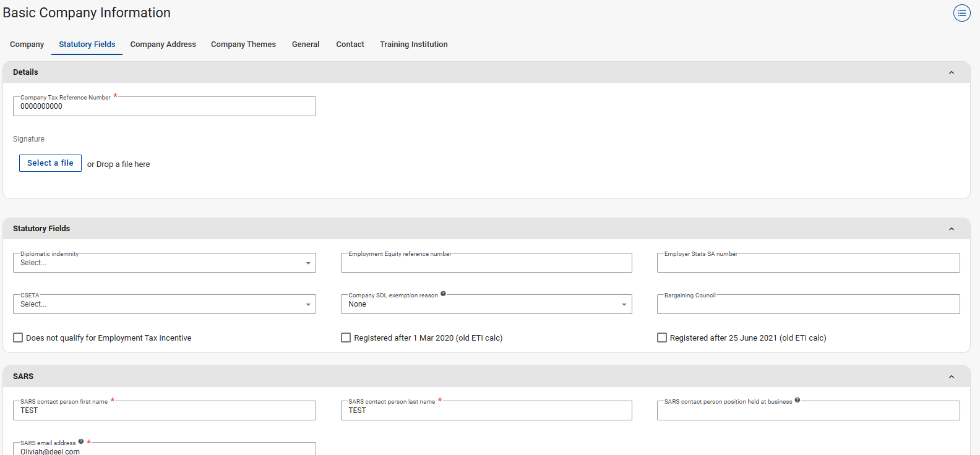Viewport: 980px width, 455px height.
Task: Open the CSETA dropdown
Action: (164, 305)
